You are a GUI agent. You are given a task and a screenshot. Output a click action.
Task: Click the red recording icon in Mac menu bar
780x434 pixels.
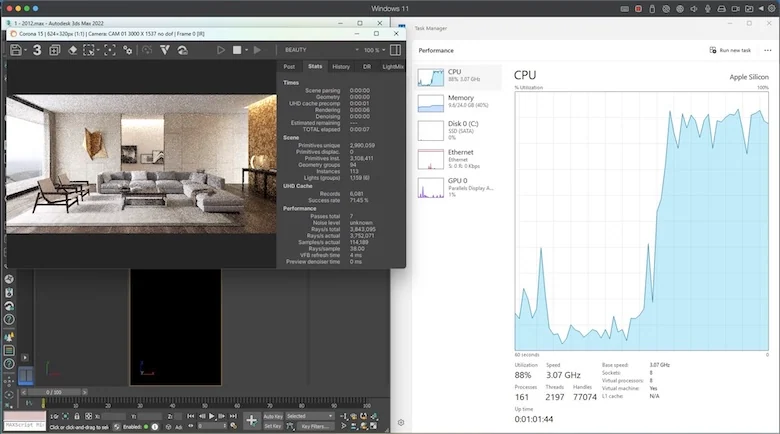click(638, 8)
